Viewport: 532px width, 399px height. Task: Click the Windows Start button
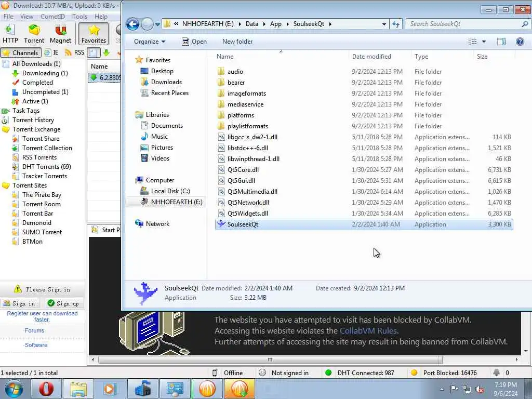(14, 389)
